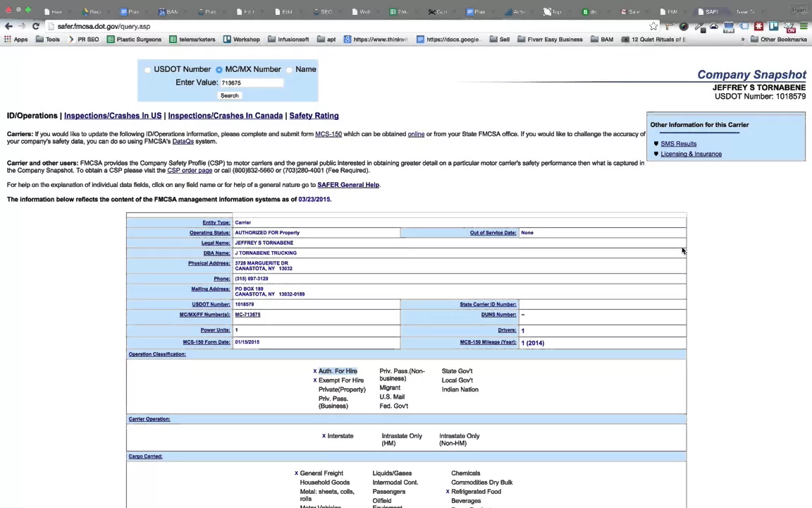812x508 pixels.
Task: Click the '(315) 697-3129' phone value
Action: 252,279
